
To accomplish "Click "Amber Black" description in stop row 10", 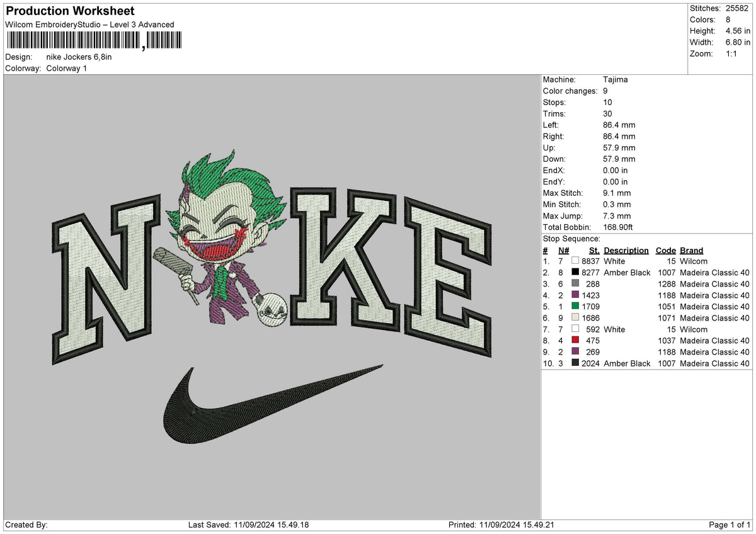I will point(627,363).
